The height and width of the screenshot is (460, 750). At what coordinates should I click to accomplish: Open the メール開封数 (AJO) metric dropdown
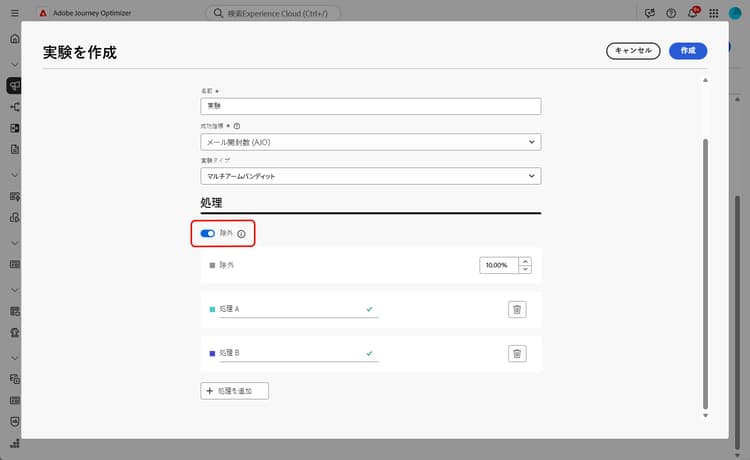(371, 142)
